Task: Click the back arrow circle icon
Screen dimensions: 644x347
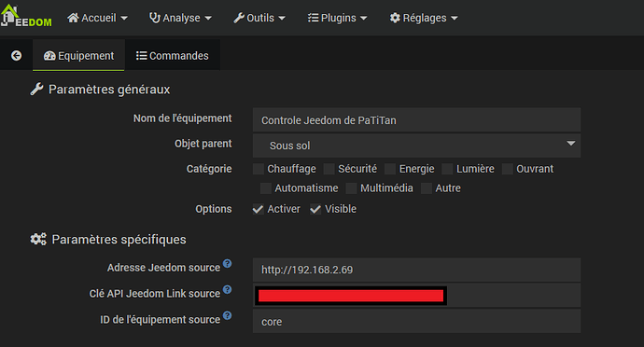Action: coord(17,55)
